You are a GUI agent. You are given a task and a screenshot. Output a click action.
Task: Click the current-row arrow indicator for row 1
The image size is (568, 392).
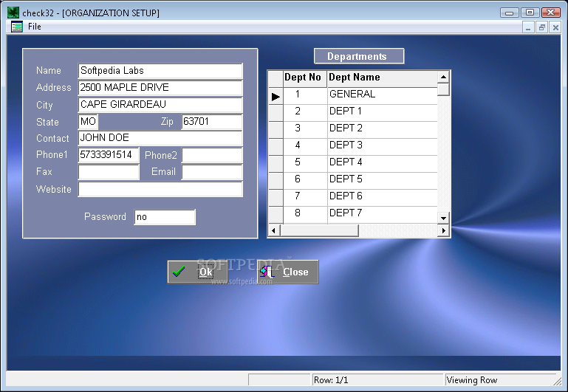(x=276, y=96)
